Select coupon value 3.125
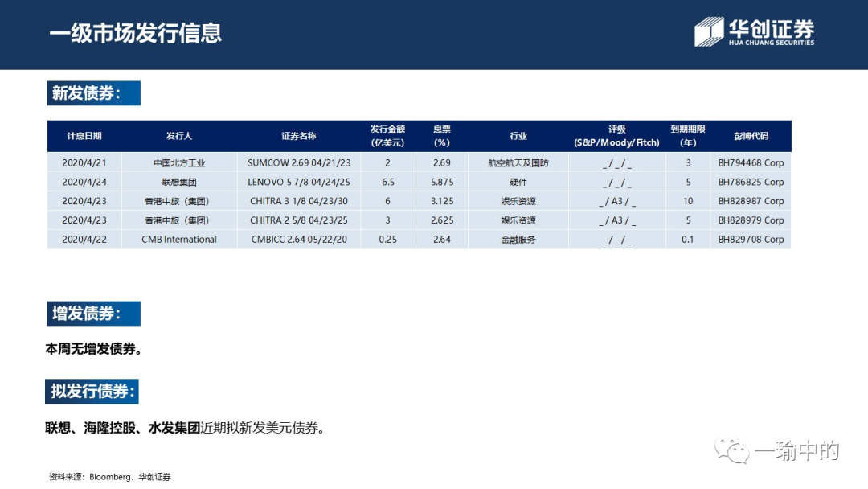 (x=442, y=201)
